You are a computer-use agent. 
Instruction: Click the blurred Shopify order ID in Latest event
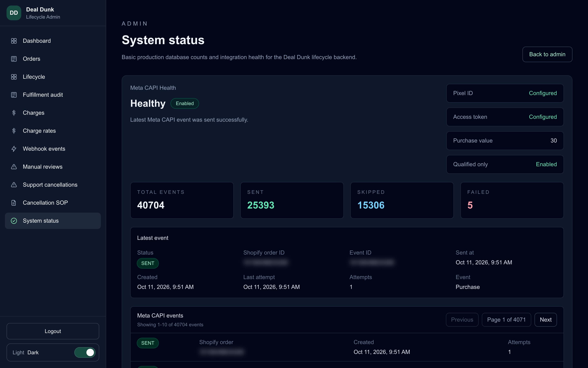coord(266,262)
